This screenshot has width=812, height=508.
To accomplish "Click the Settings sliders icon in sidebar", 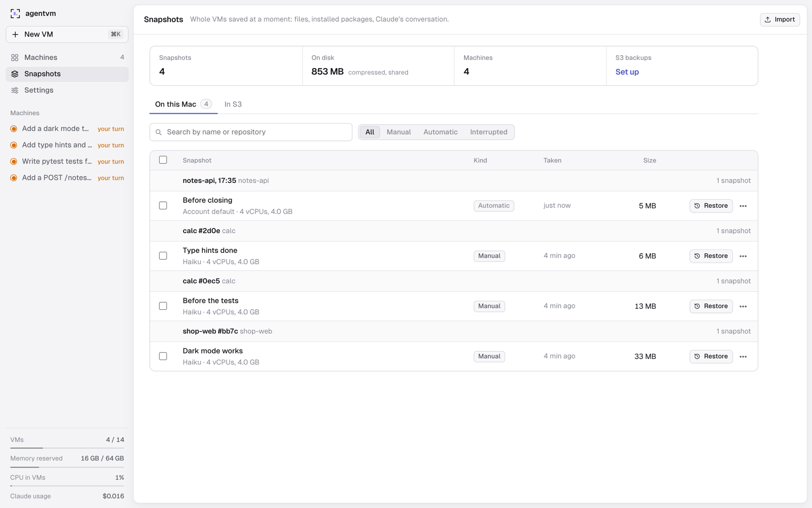I will 15,90.
